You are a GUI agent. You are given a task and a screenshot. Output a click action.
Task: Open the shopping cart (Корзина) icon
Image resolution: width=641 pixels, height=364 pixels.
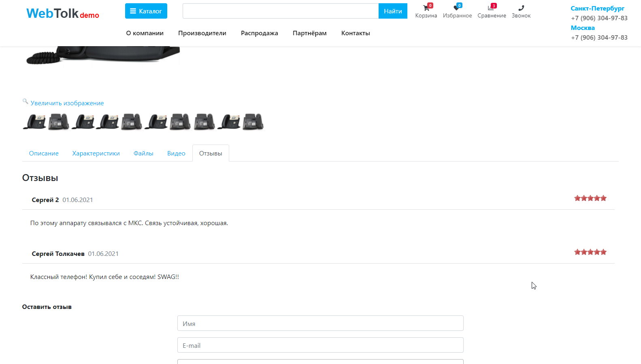426,8
